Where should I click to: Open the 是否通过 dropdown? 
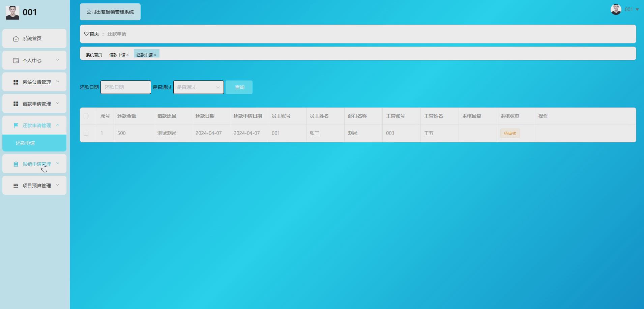click(199, 87)
